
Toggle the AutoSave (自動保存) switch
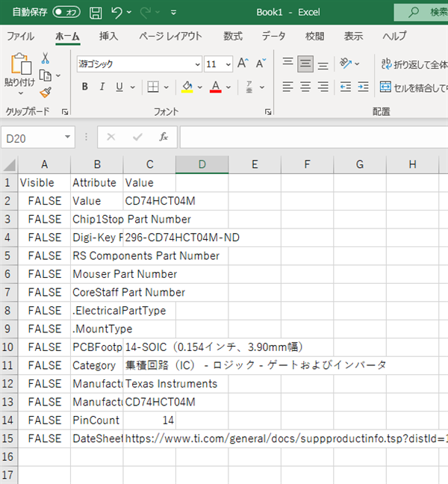click(66, 13)
